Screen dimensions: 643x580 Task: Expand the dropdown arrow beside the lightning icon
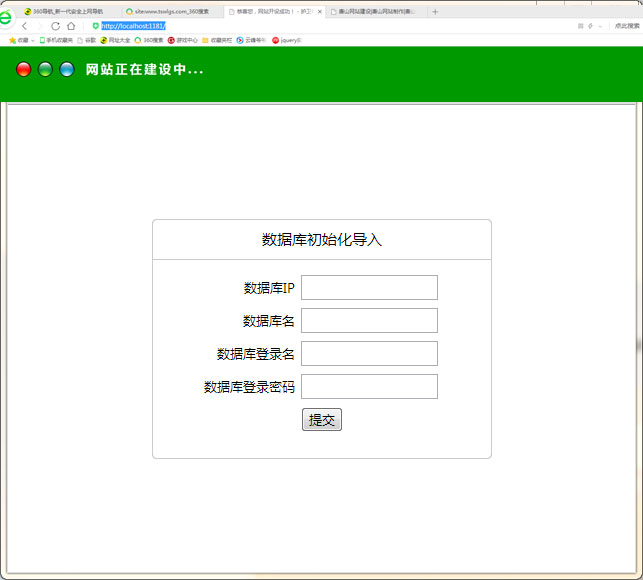click(x=600, y=26)
